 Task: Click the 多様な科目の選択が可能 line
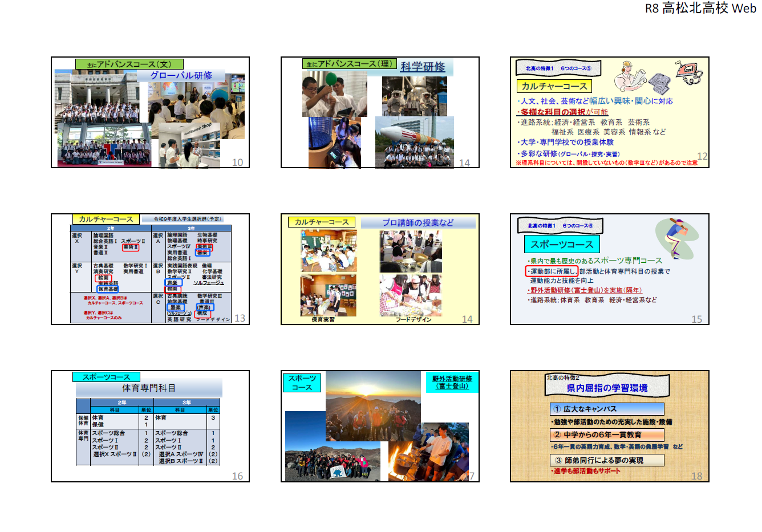click(x=562, y=112)
